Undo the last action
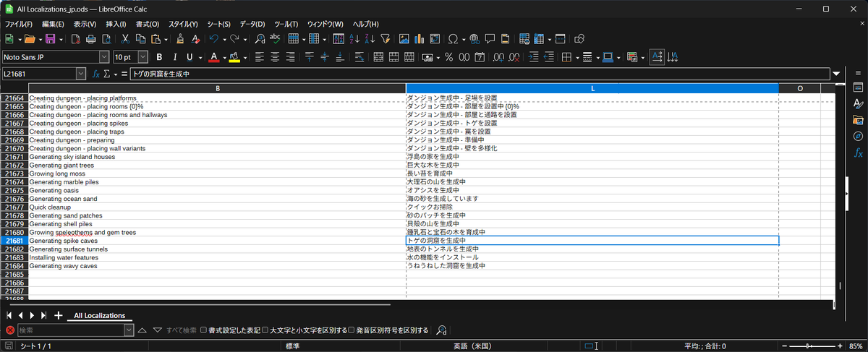This screenshot has height=352, width=868. pyautogui.click(x=214, y=38)
